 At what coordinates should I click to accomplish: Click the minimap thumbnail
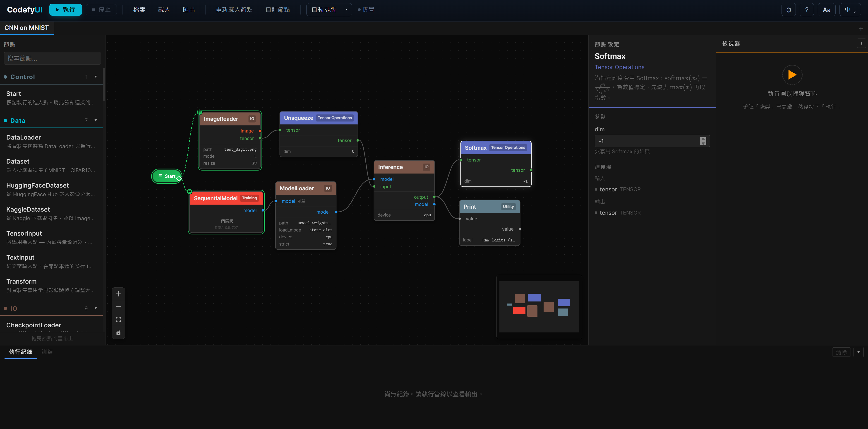pos(539,307)
